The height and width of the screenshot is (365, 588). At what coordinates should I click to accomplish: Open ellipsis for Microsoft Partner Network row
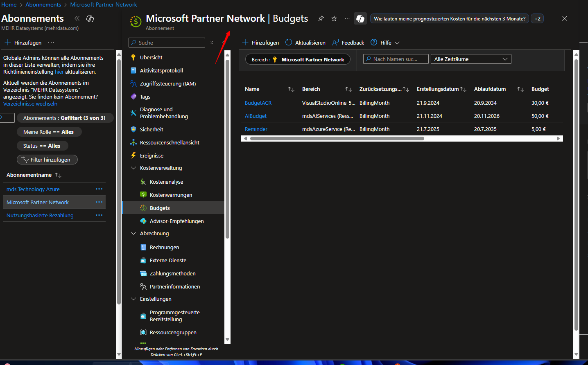click(x=99, y=202)
